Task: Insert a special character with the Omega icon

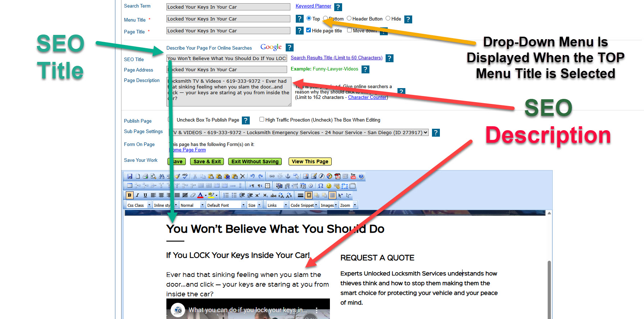Action: point(321,186)
